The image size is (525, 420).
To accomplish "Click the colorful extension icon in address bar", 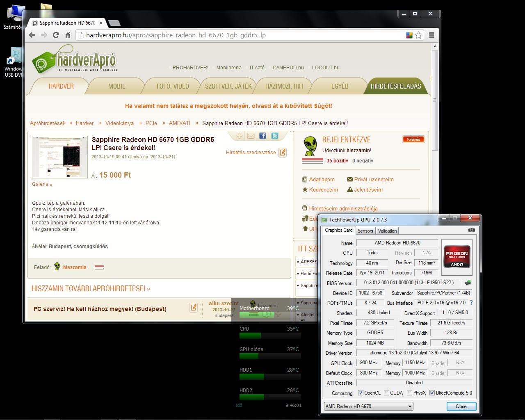I will tap(409, 35).
